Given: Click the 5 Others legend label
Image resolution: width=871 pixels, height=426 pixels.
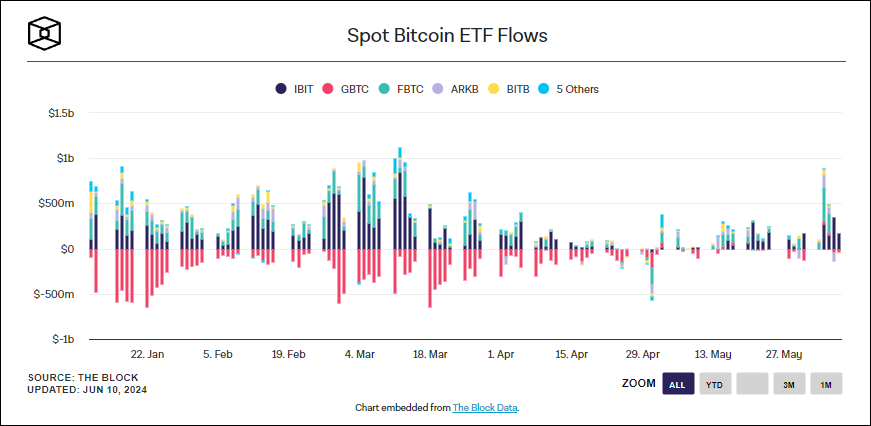Looking at the screenshot, I should (577, 89).
